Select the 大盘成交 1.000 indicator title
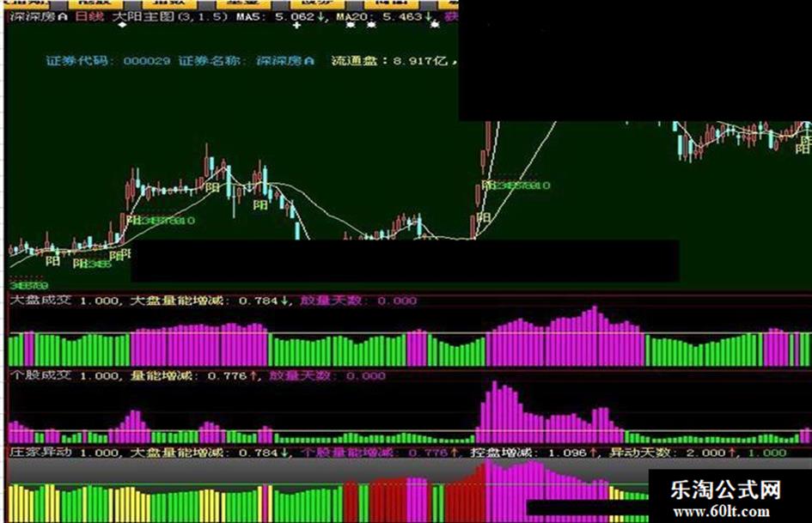Image resolution: width=812 pixels, height=523 pixels. pyautogui.click(x=64, y=301)
